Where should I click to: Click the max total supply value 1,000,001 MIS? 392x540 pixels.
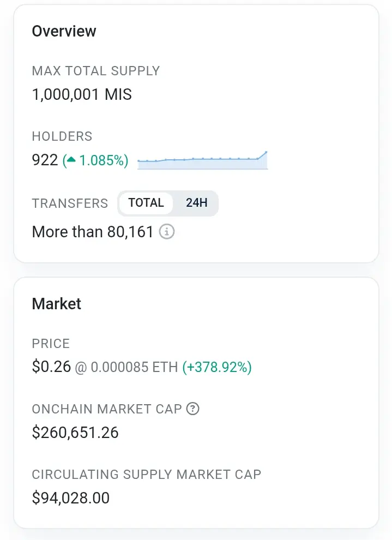coord(82,94)
